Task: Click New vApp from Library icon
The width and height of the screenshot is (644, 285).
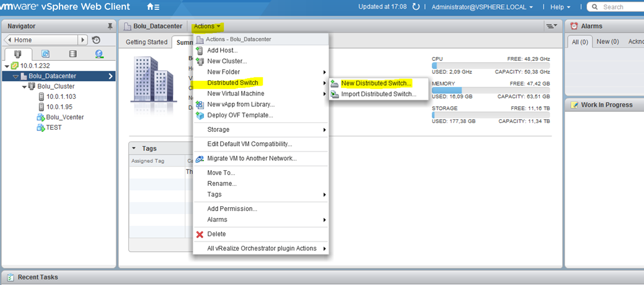Action: [200, 104]
